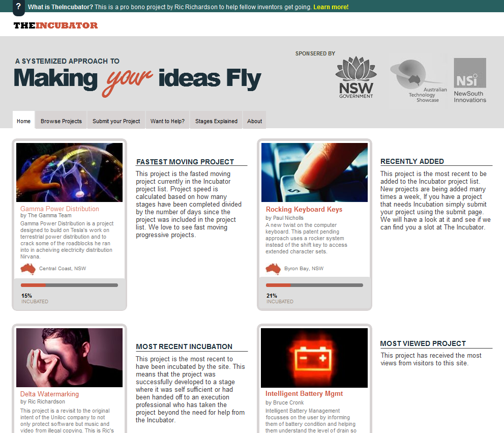
Task: Switch to the Browse Projects tab
Action: 61,121
